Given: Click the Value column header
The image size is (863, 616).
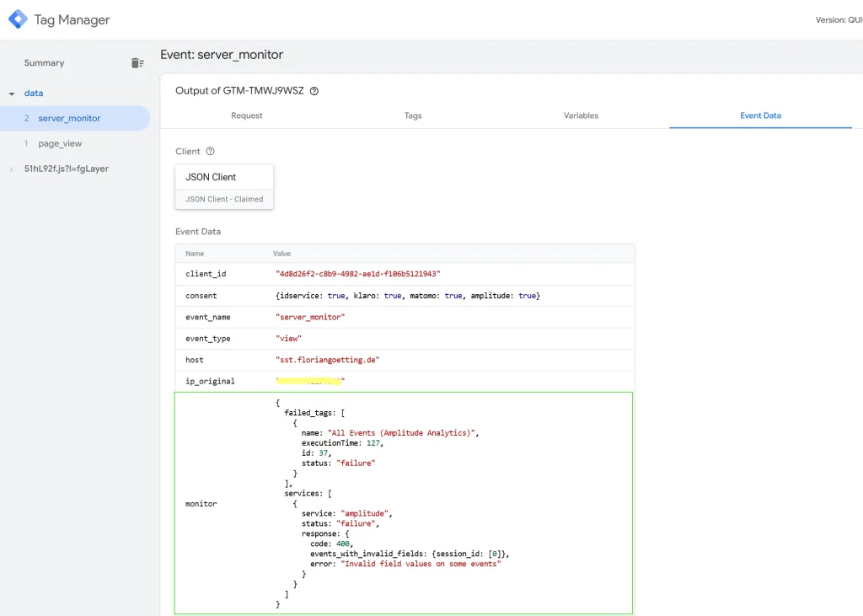Looking at the screenshot, I should point(281,254).
